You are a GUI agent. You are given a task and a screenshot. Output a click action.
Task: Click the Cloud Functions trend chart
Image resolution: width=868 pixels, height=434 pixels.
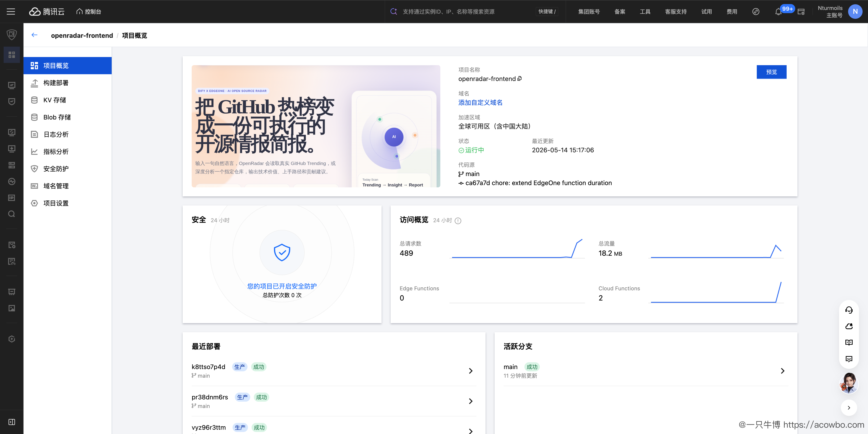click(716, 292)
